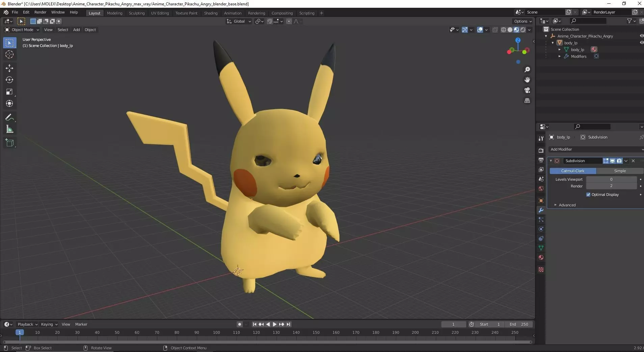Image resolution: width=644 pixels, height=352 pixels.
Task: Switch to the Shading workspace tab
Action: [x=211, y=13]
